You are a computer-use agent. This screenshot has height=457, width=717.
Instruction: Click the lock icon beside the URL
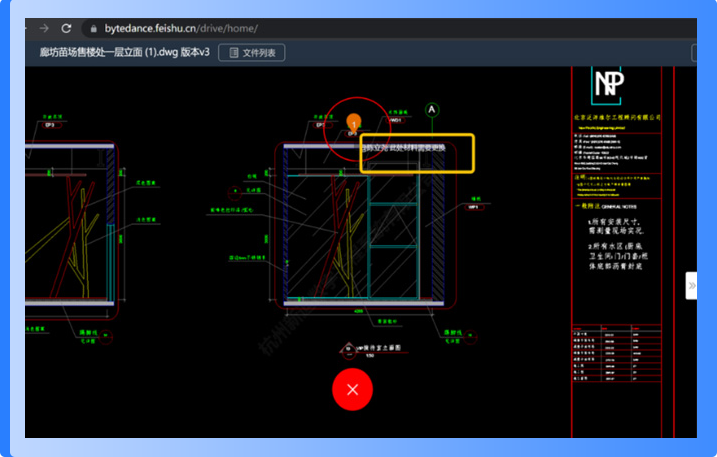click(93, 29)
